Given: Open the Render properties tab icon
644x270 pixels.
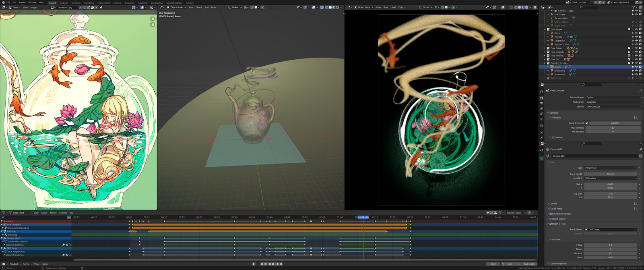Looking at the screenshot, I should click(x=541, y=98).
